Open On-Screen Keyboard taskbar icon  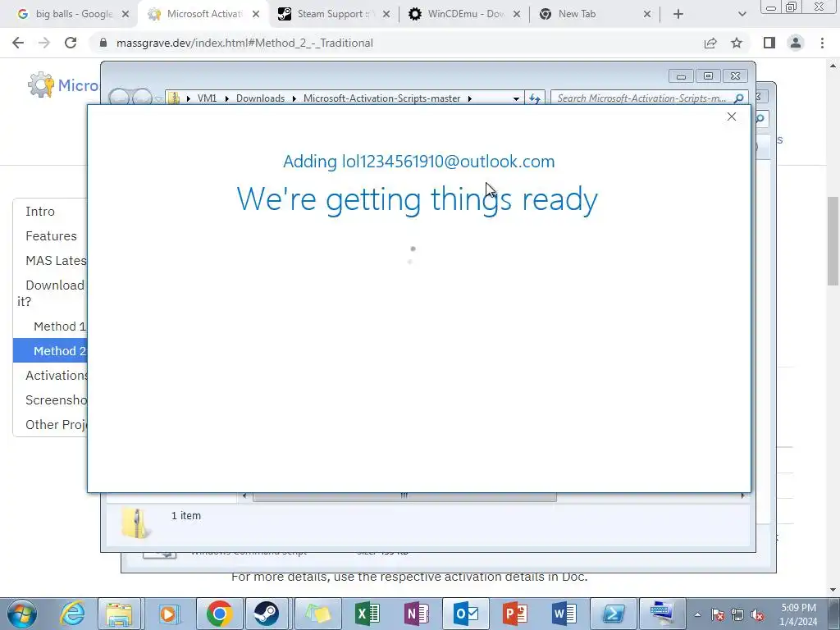click(663, 614)
